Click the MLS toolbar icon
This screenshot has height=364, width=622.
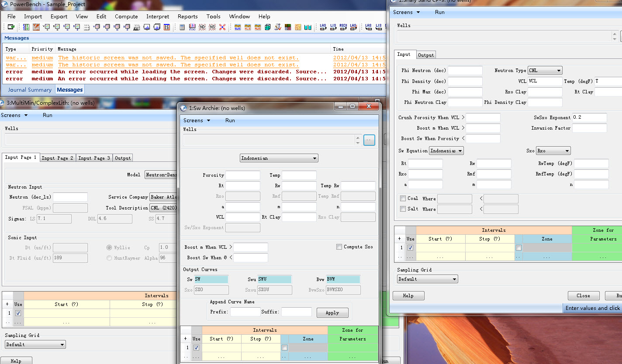[x=248, y=27]
